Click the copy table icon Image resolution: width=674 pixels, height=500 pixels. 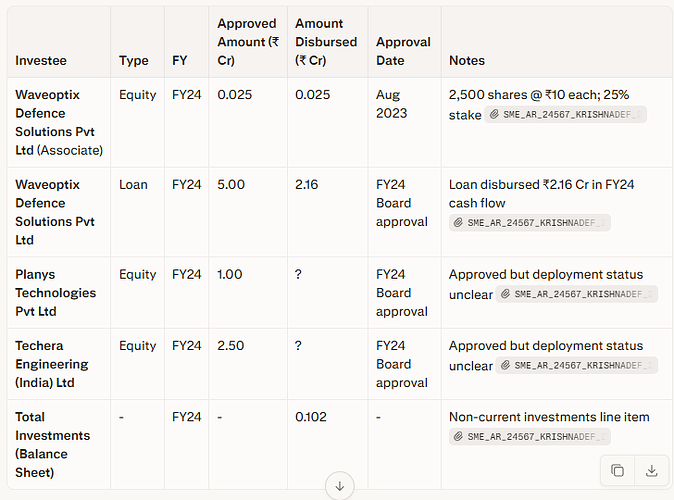617,470
